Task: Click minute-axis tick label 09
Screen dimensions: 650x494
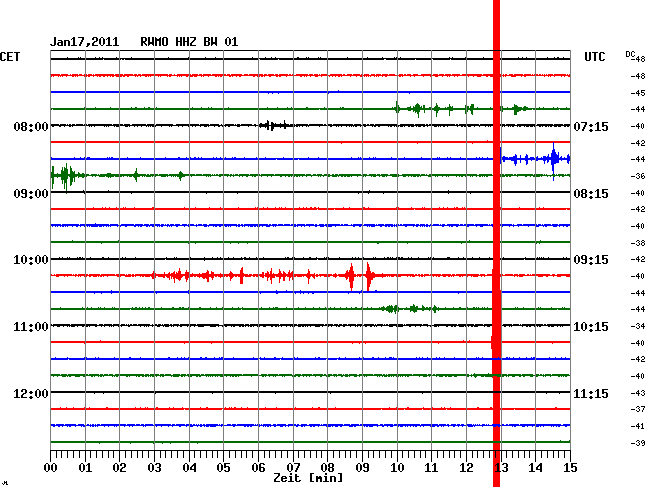Action: coord(362,468)
